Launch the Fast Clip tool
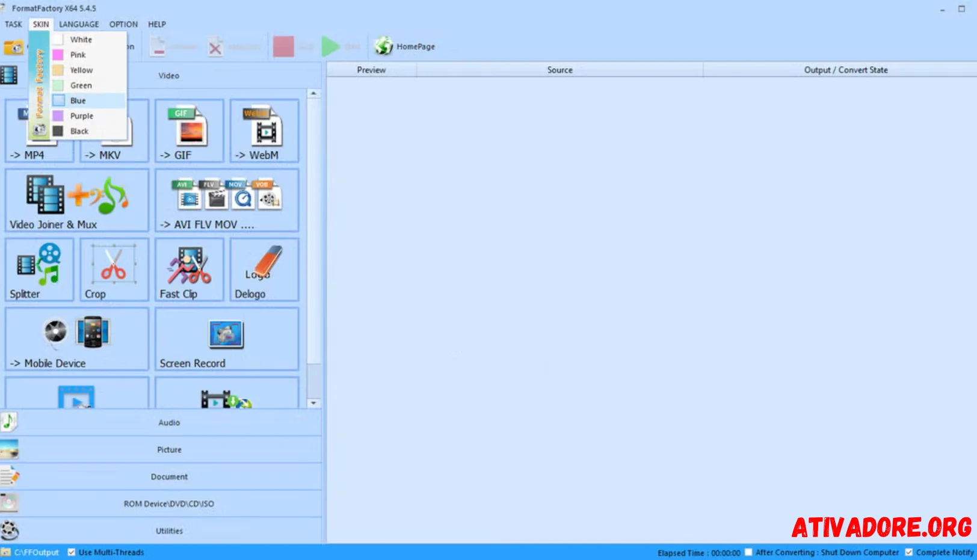 coord(190,269)
